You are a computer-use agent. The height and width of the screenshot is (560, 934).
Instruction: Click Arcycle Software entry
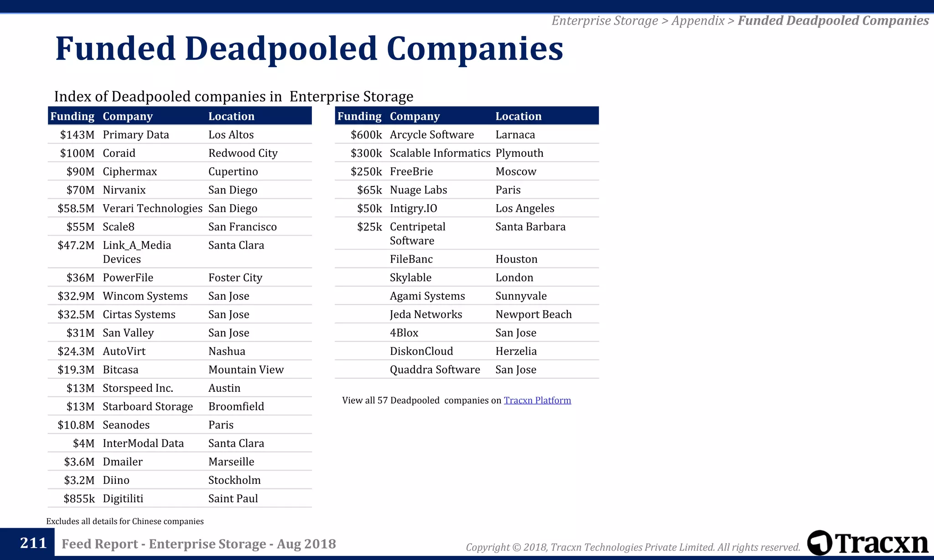[x=432, y=135]
